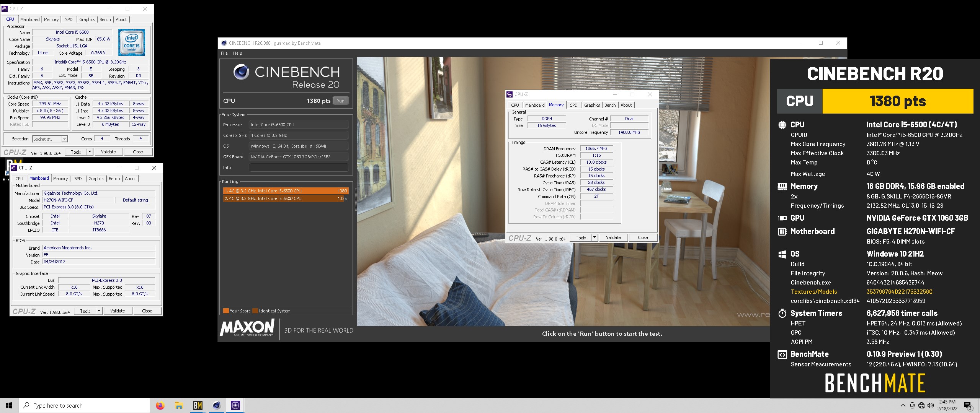Screen dimensions: 980x413
Task: Click the DRAM Frequency value 1066.7 MHz
Action: click(x=596, y=148)
